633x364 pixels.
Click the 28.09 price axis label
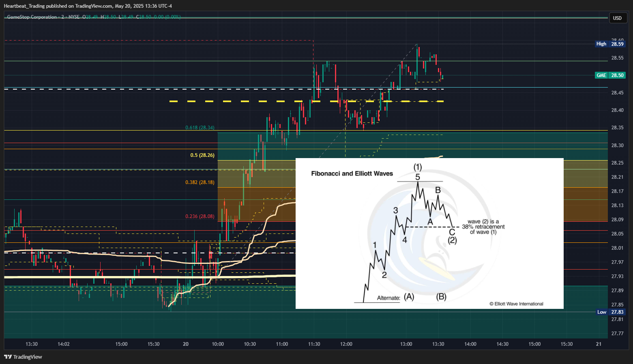618,220
